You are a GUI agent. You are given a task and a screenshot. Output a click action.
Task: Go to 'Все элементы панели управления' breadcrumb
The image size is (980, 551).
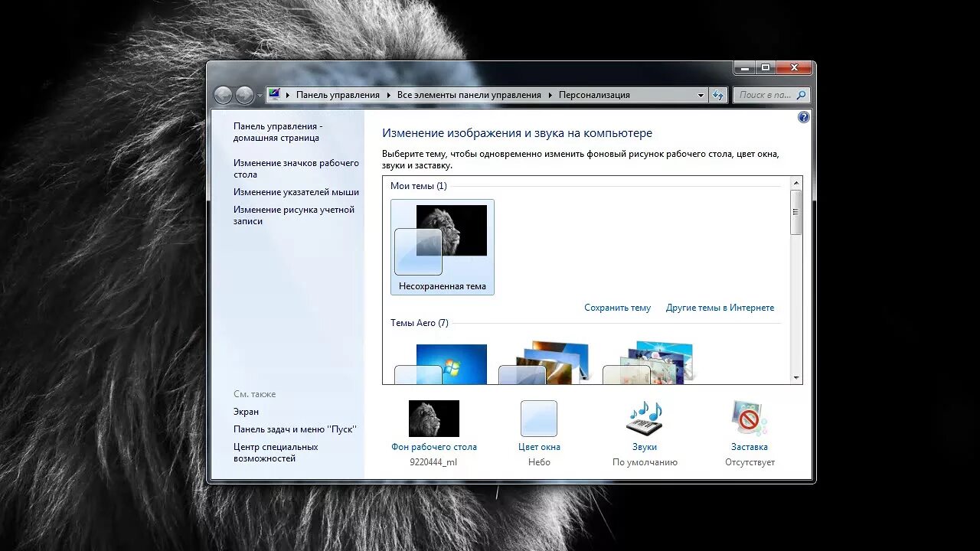pyautogui.click(x=469, y=95)
